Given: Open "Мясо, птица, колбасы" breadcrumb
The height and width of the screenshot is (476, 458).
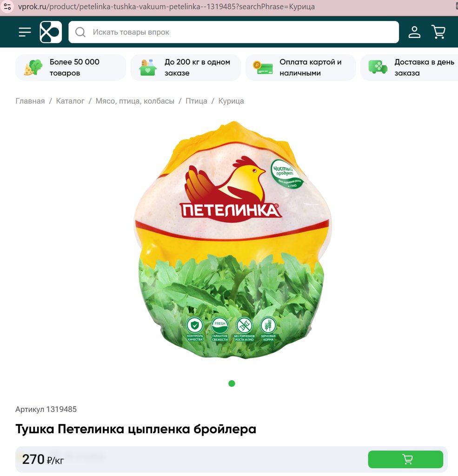Looking at the screenshot, I should 135,101.
